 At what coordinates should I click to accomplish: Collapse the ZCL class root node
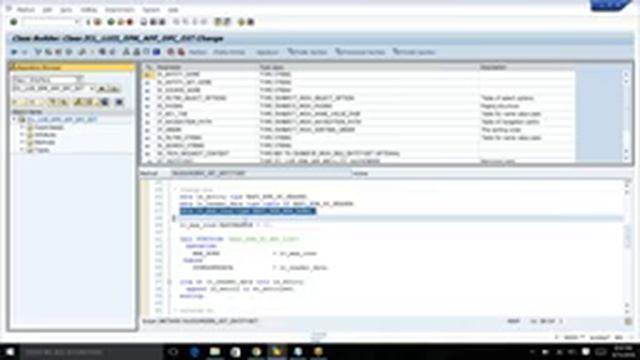15,120
